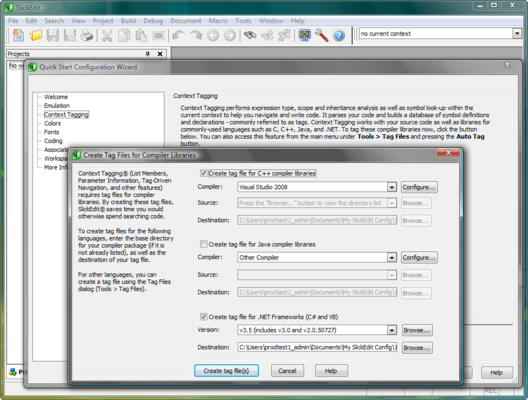The width and height of the screenshot is (528, 400).
Task: Open the Macro menu
Action: tap(218, 21)
